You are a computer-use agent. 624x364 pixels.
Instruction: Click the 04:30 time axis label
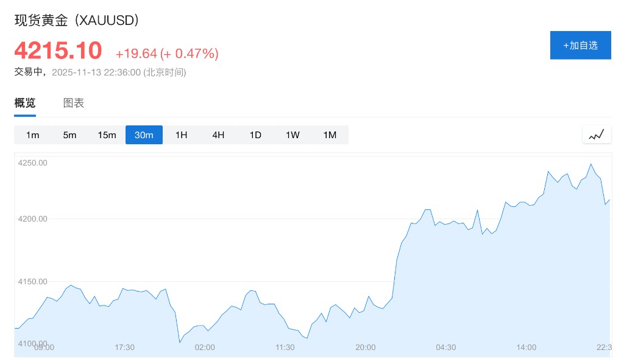tap(445, 347)
